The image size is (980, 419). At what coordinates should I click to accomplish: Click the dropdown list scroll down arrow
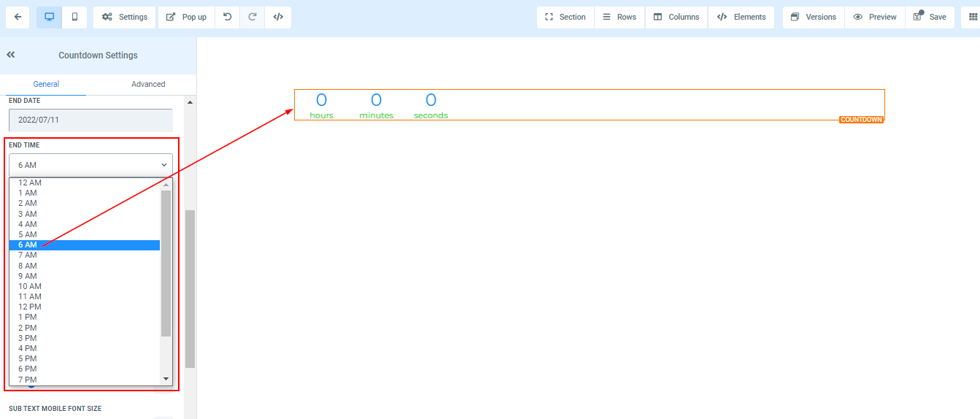[x=166, y=379]
